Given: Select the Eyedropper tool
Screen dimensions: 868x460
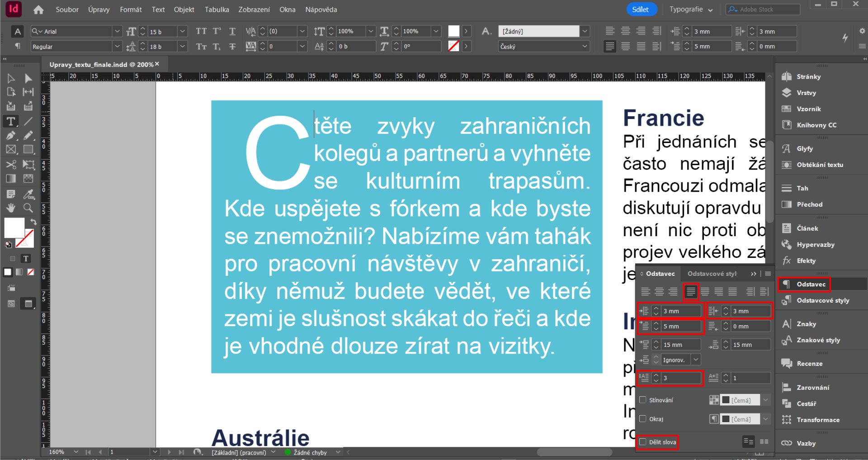Looking at the screenshot, I should click(28, 194).
